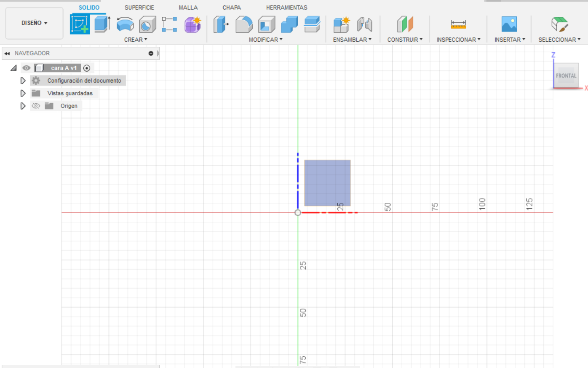This screenshot has height=368, width=588.
Task: Choose the Fillet tool icon
Action: (x=244, y=24)
